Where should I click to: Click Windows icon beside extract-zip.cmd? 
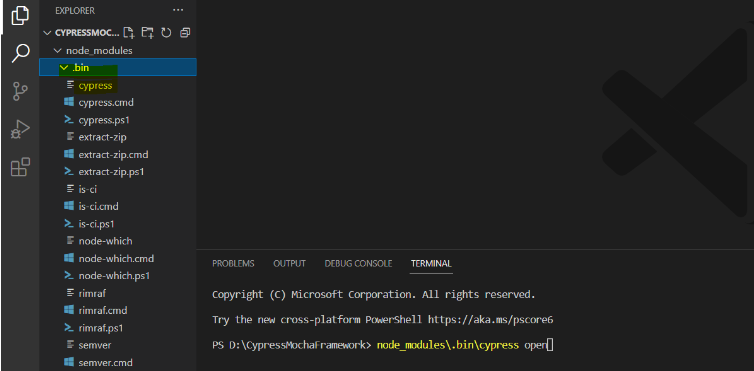pyautogui.click(x=69, y=155)
